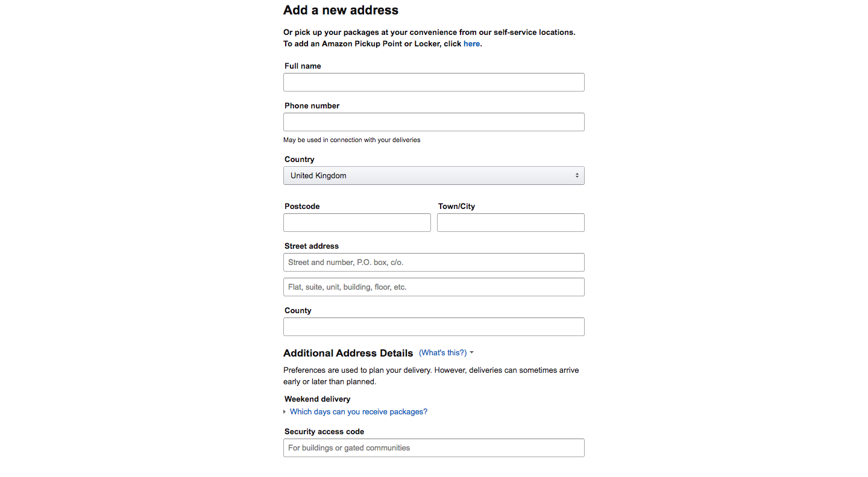Expand "Which days can you receive packages?"
868x477 pixels.
pyautogui.click(x=358, y=412)
